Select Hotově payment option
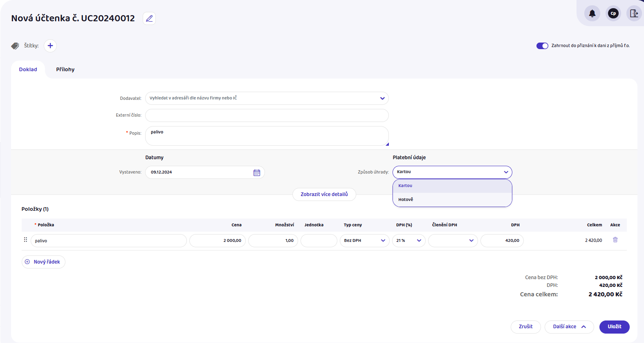The image size is (644, 343). click(452, 200)
